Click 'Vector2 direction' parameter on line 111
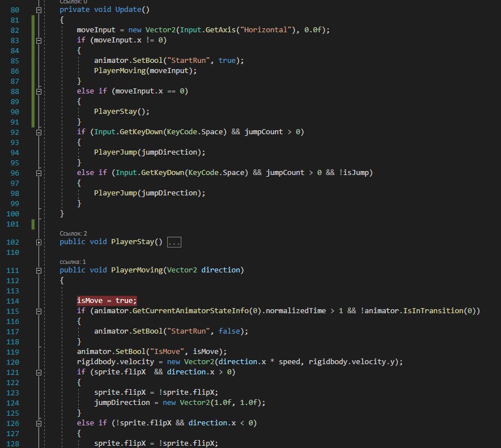This screenshot has height=448, width=501. pos(203,270)
